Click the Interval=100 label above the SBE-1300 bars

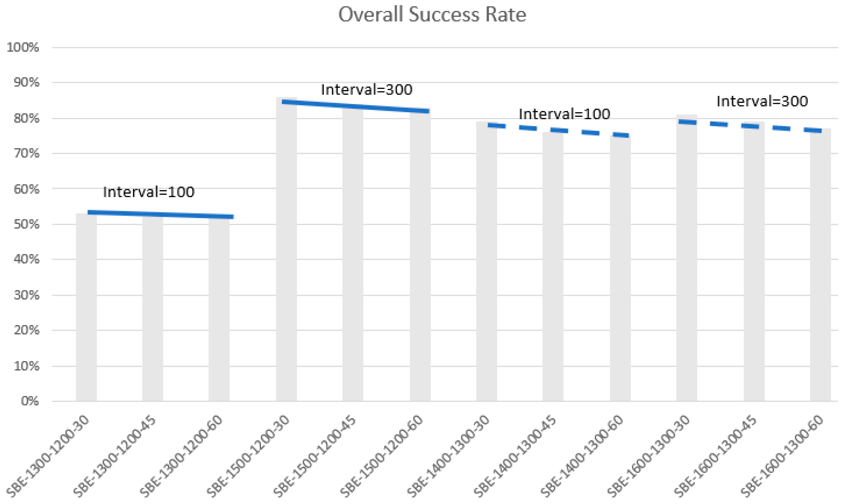pyautogui.click(x=148, y=192)
